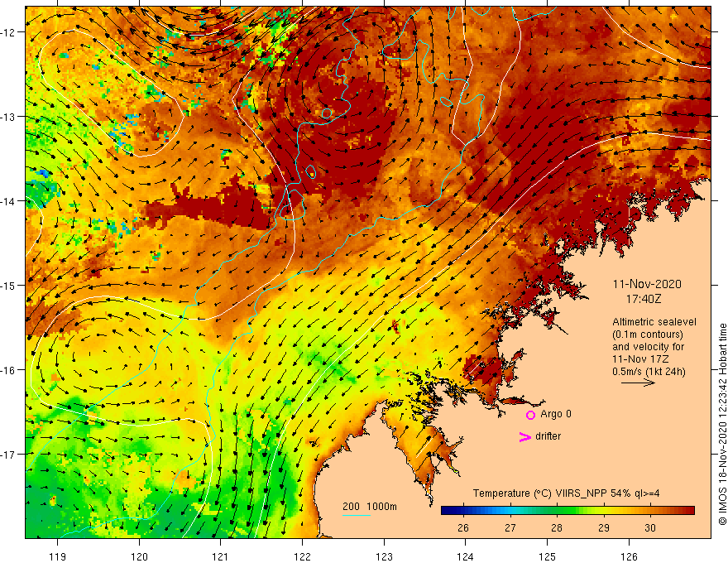Click longitude axis label 125
Image resolution: width=728 pixels, height=563 pixels.
coord(547,556)
